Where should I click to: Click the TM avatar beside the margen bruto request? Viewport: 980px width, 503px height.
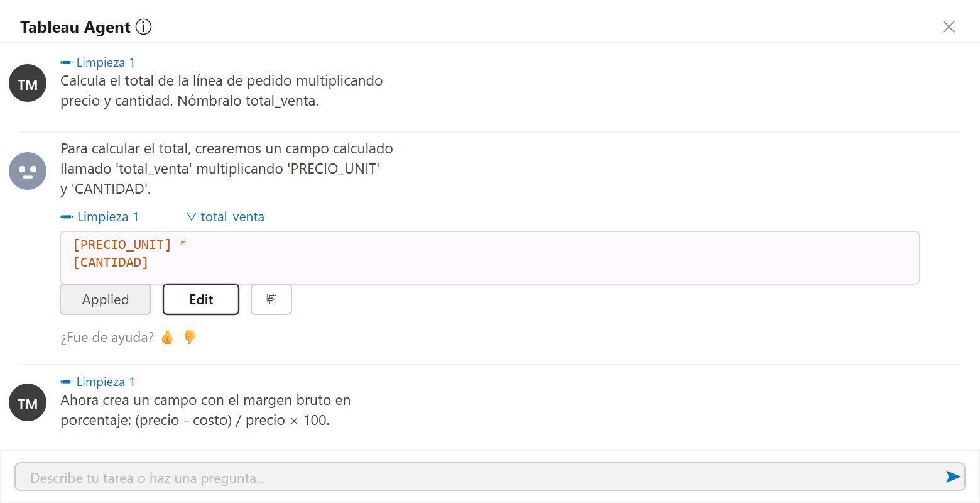pyautogui.click(x=28, y=402)
